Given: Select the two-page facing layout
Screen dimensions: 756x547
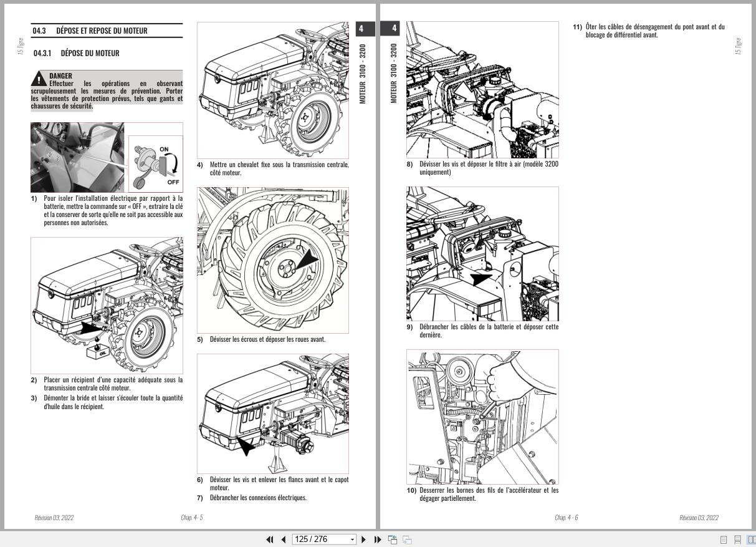Looking at the screenshot, I should [x=751, y=540].
